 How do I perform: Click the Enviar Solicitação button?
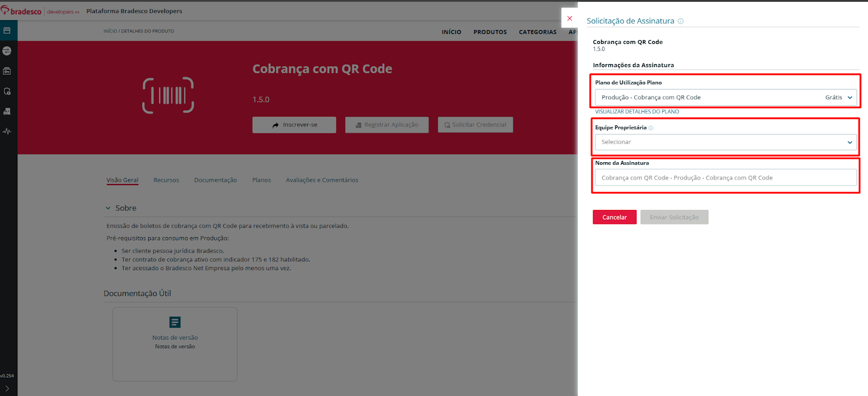click(674, 217)
